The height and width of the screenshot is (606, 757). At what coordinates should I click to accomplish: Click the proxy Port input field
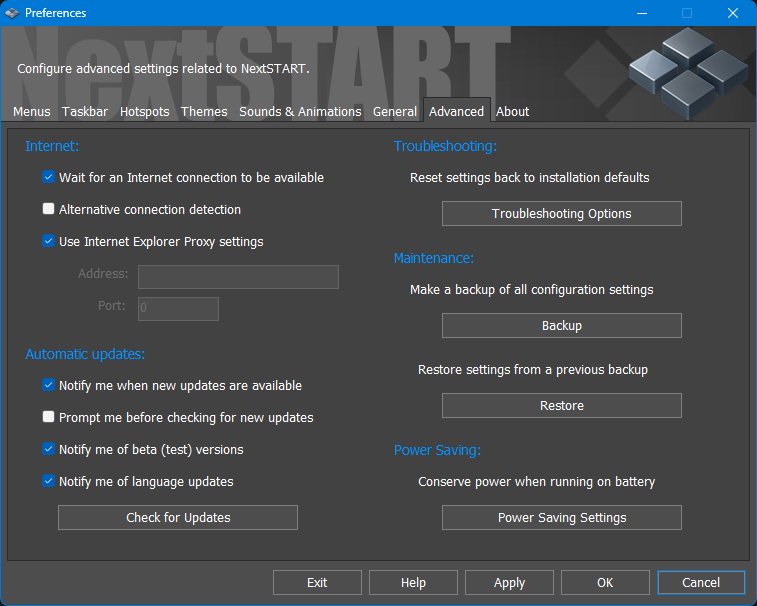tap(178, 309)
